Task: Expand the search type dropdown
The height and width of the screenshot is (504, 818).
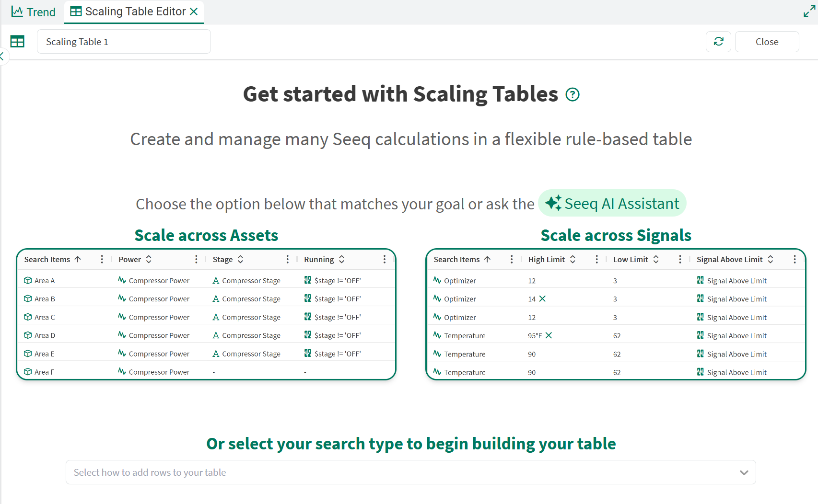Action: pyautogui.click(x=744, y=472)
